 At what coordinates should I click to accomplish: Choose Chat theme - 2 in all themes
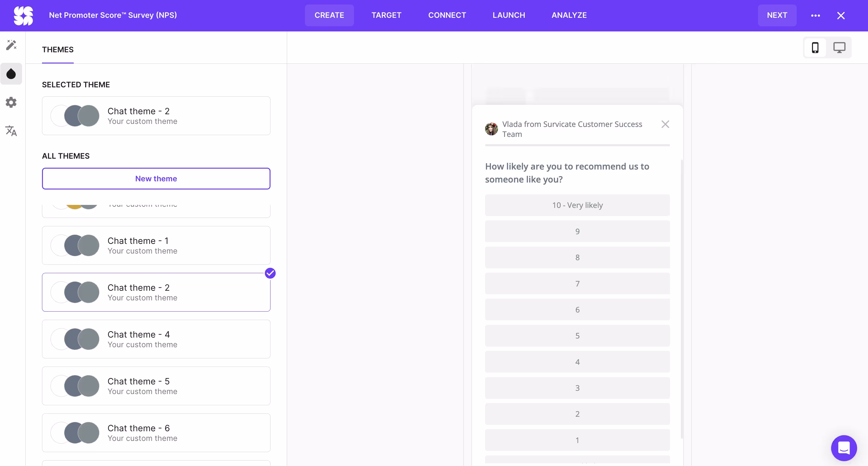click(x=156, y=292)
